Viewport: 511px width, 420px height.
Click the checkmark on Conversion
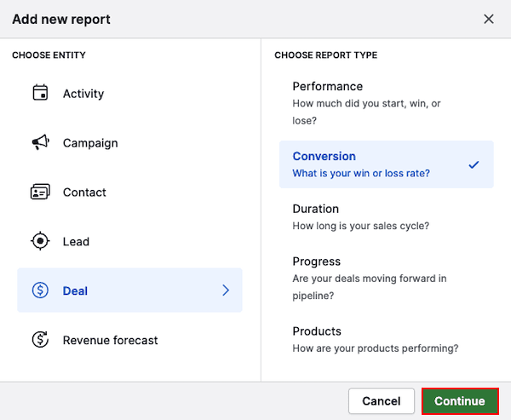(x=474, y=164)
